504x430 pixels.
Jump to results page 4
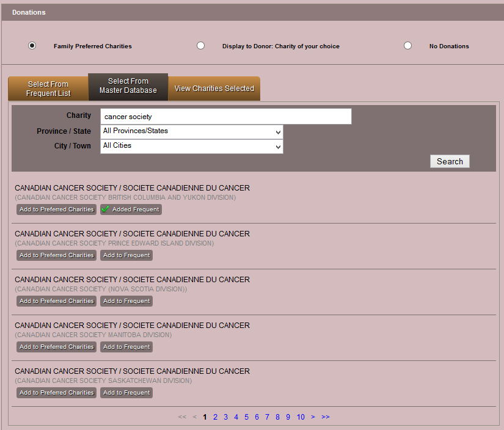point(236,417)
